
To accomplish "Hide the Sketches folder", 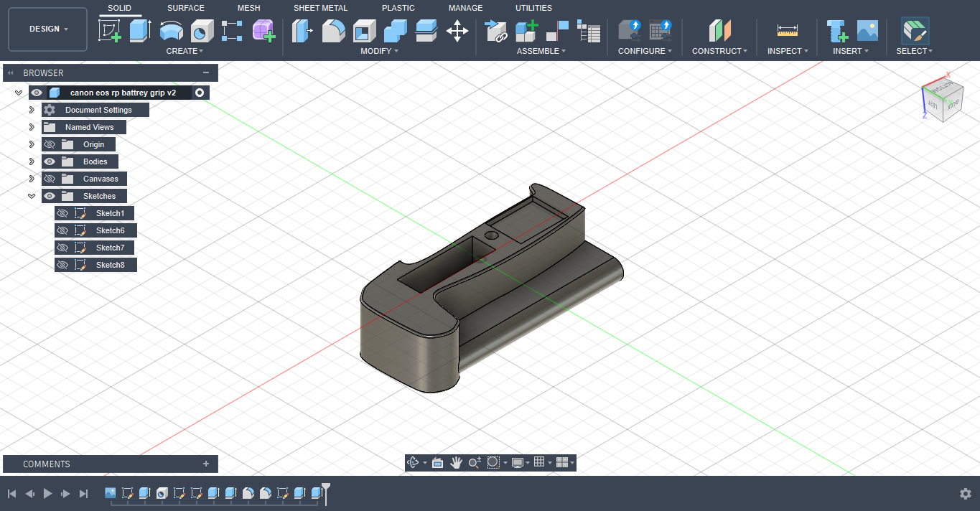I will point(50,196).
